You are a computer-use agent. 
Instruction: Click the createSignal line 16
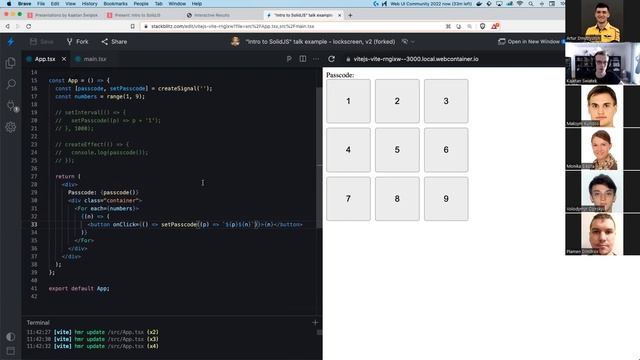point(134,89)
